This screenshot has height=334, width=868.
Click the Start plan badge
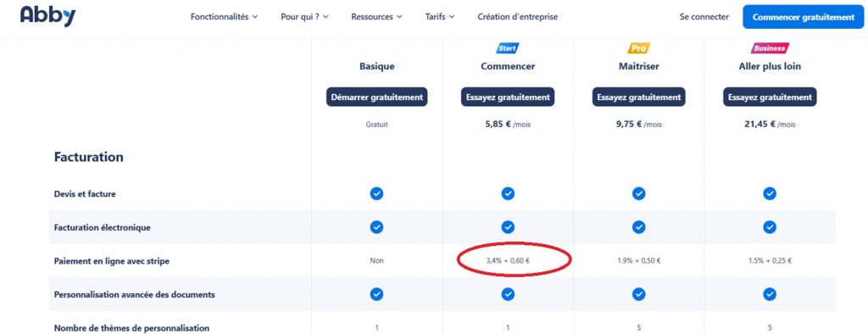(x=508, y=48)
